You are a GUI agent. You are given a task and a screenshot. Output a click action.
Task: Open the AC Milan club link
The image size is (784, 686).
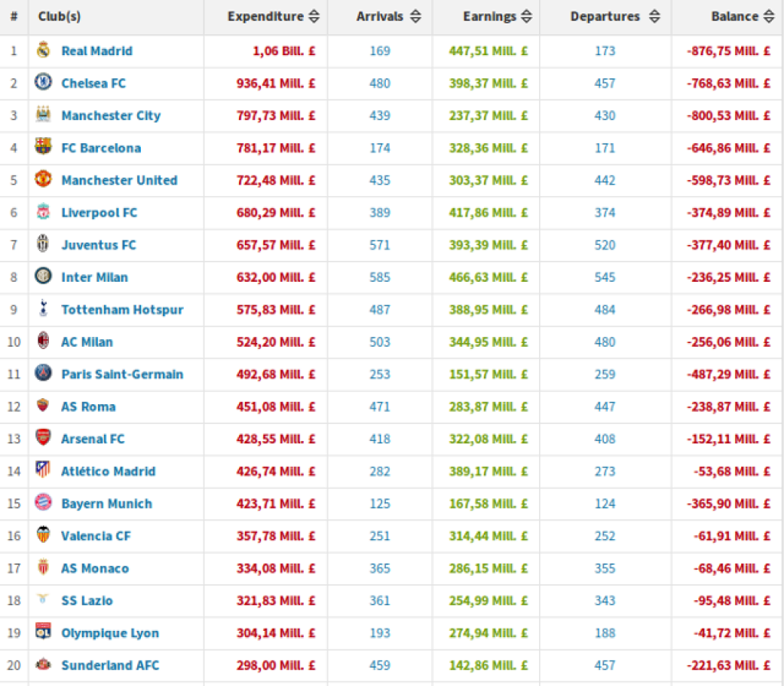[x=87, y=342]
